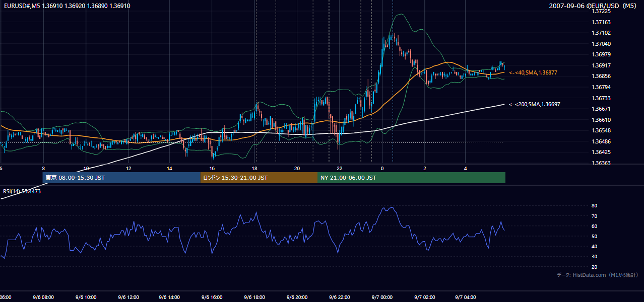
Task: Click hour tick 22 under the price chart
Action: (340, 168)
